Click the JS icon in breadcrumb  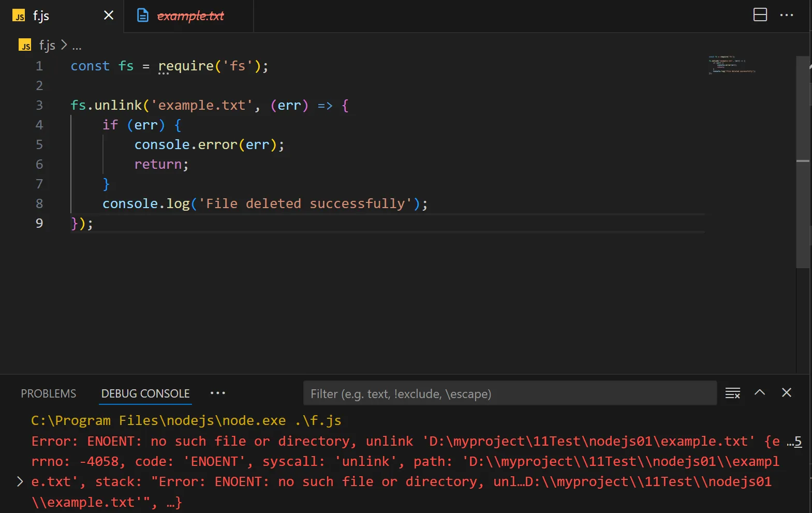(25, 46)
